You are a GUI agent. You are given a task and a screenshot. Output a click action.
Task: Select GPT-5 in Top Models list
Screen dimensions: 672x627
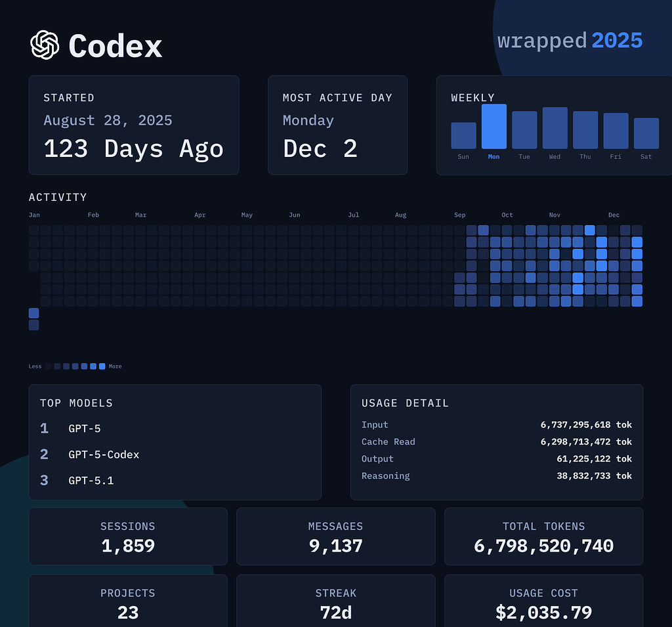[85, 429]
